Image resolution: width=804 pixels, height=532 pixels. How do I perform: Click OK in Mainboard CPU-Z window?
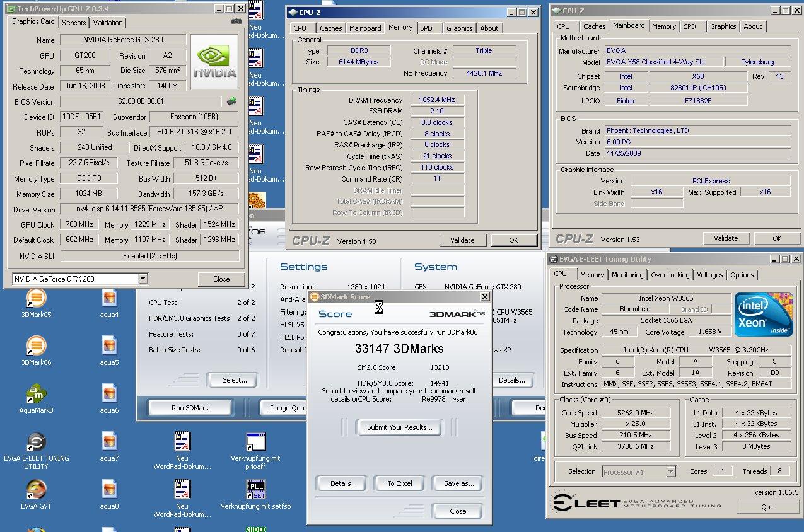coord(777,238)
